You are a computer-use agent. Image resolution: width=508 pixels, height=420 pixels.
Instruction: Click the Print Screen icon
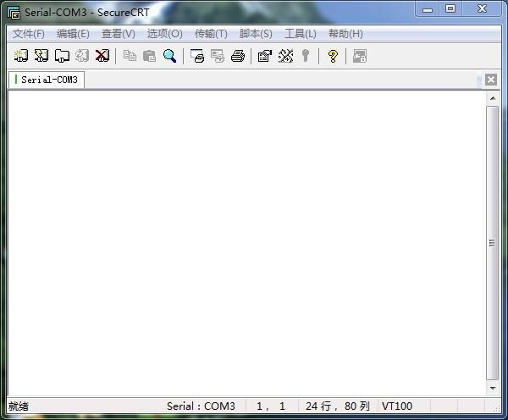(197, 56)
